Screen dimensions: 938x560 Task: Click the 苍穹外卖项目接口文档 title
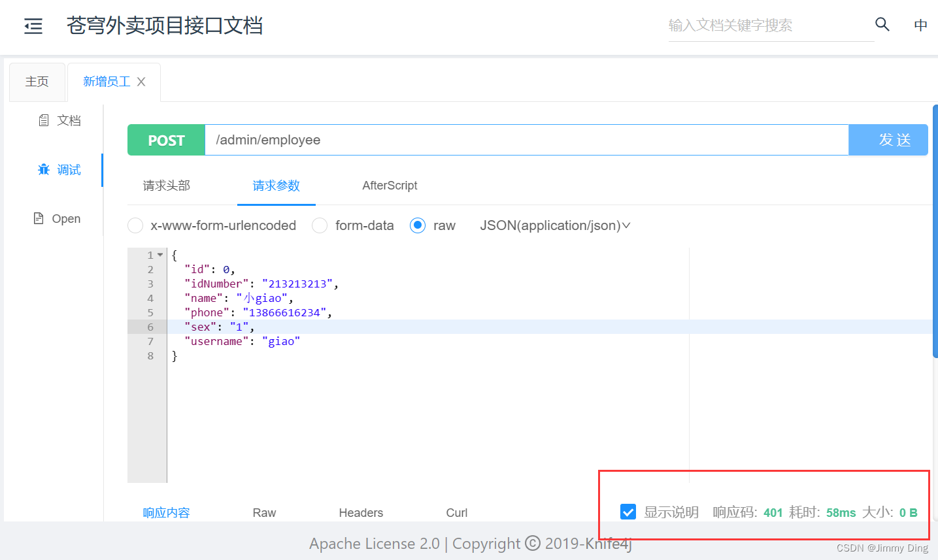point(165,25)
